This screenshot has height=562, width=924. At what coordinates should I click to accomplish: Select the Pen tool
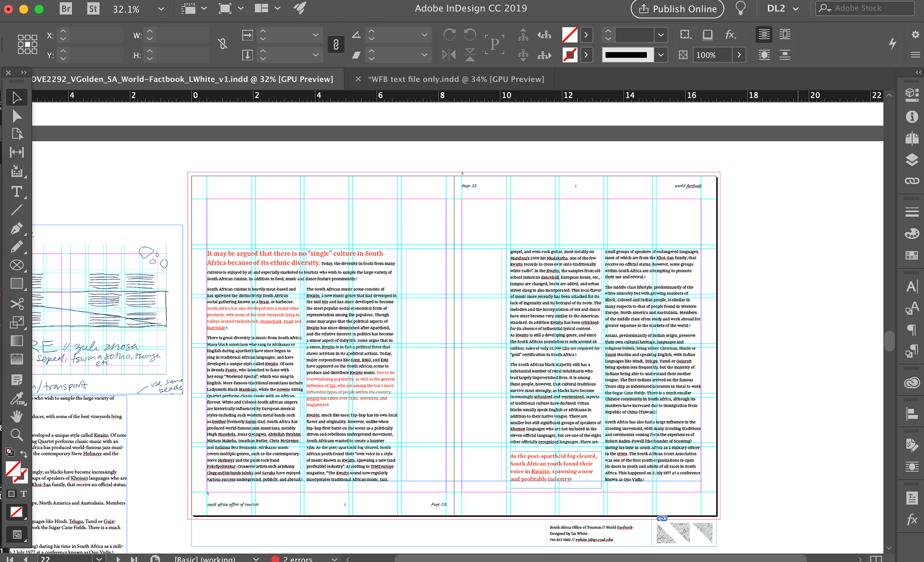point(16,228)
